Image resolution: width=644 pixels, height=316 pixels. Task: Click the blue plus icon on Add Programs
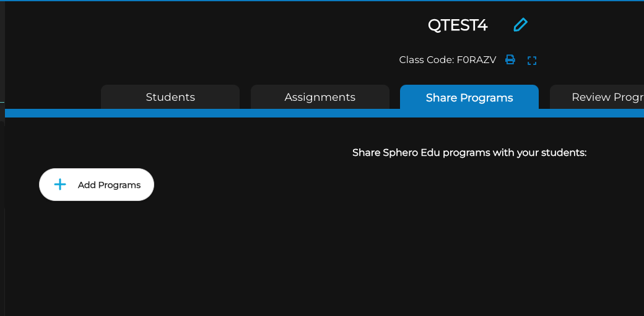(60, 185)
